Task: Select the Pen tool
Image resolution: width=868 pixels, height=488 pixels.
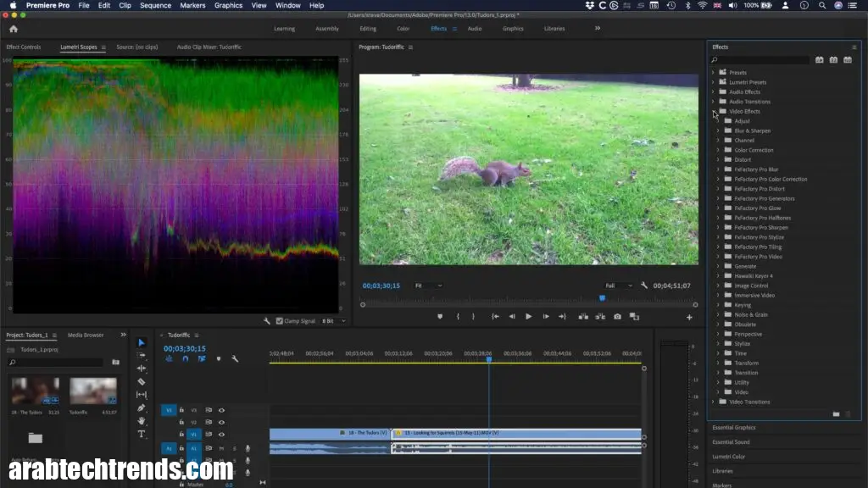Action: [142, 408]
